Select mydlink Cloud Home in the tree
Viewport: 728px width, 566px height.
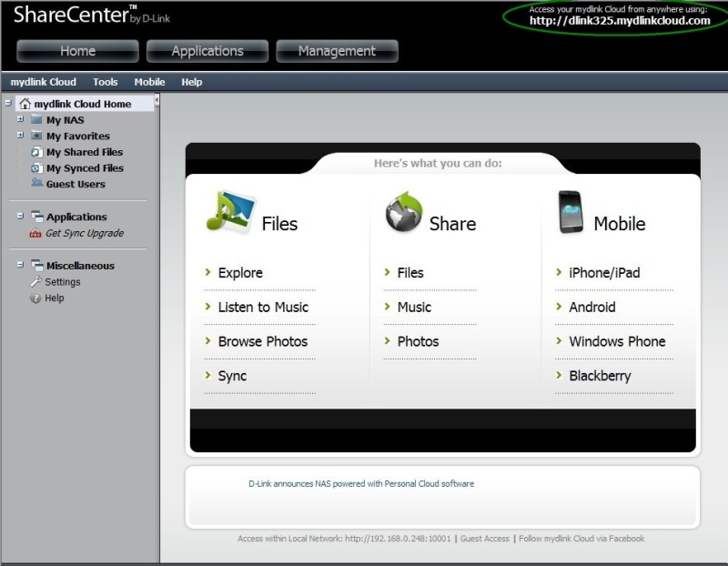click(x=83, y=104)
